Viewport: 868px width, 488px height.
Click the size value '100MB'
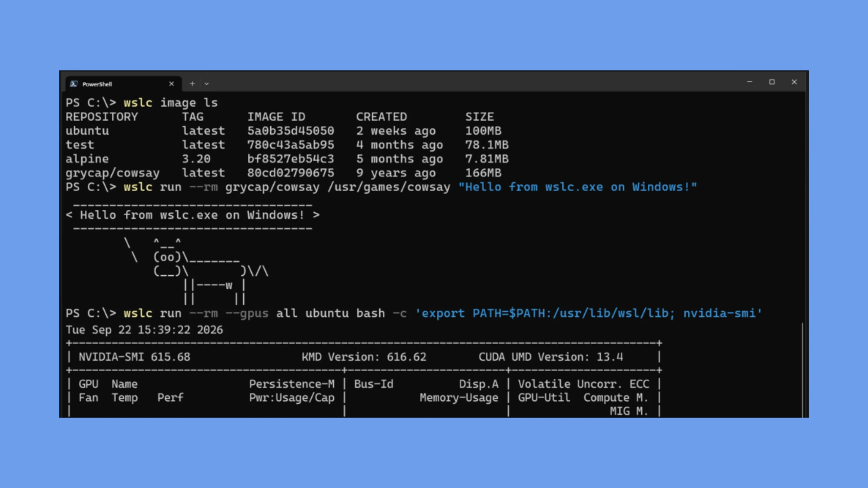tap(483, 131)
